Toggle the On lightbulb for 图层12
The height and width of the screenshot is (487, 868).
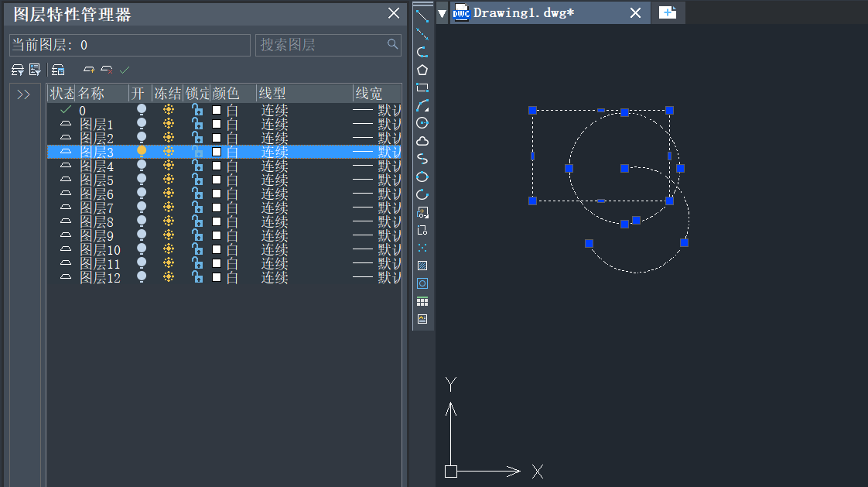(142, 277)
